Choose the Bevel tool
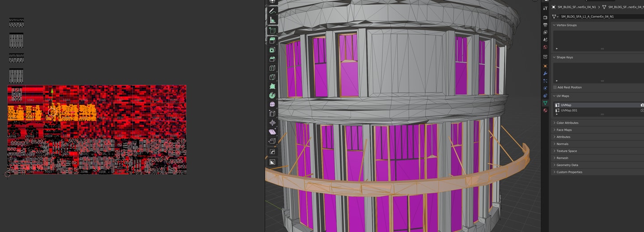Image resolution: width=644 pixels, height=232 pixels. (x=272, y=59)
